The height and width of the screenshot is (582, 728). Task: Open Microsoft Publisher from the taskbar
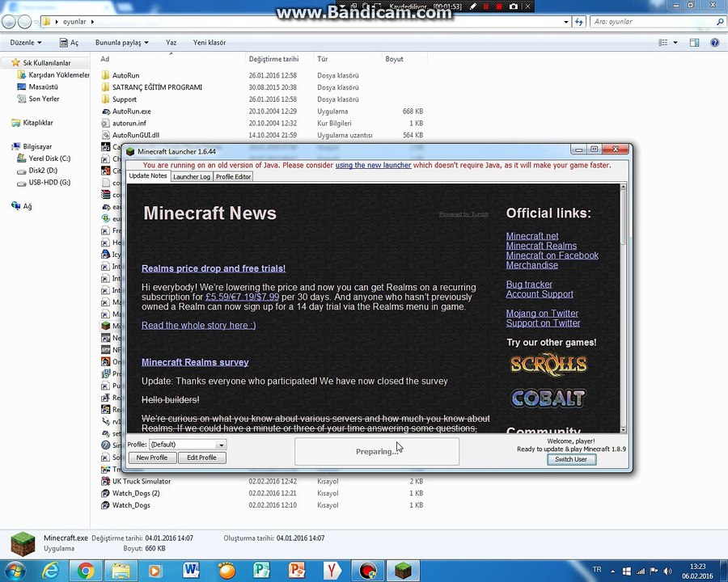261,571
